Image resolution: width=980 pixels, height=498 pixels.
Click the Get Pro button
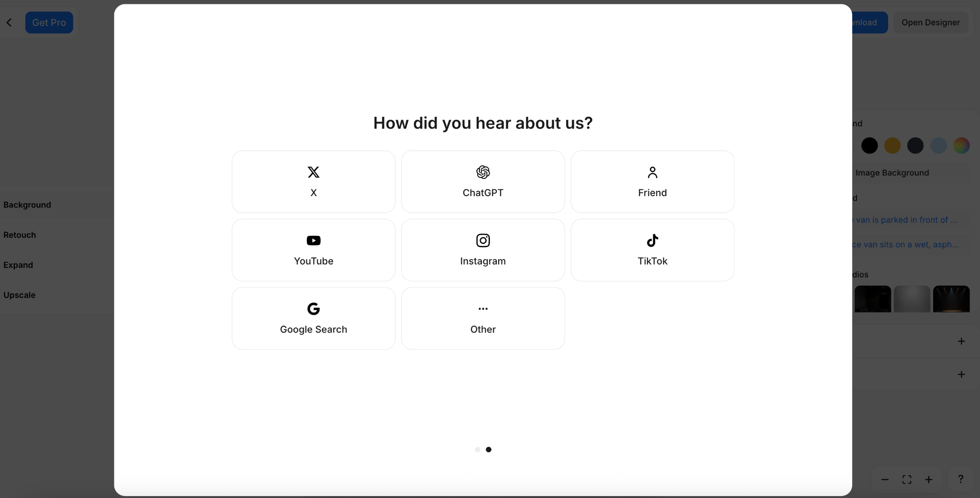(49, 22)
